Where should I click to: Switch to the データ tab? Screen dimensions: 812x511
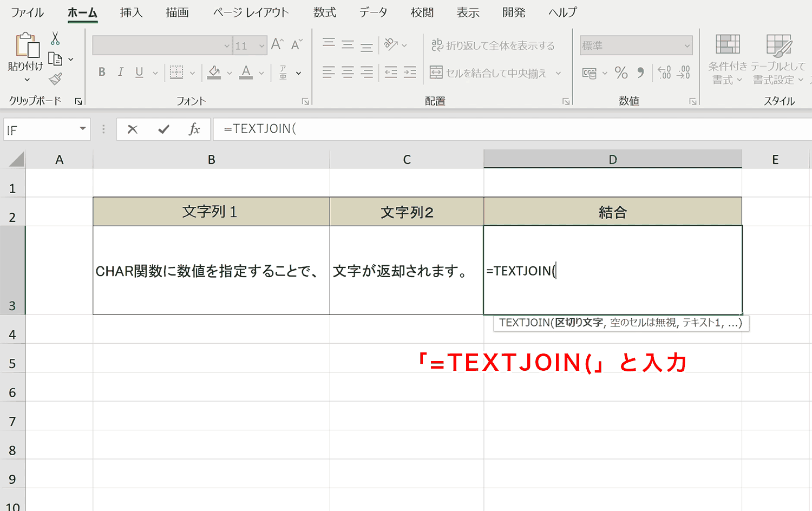click(x=374, y=12)
